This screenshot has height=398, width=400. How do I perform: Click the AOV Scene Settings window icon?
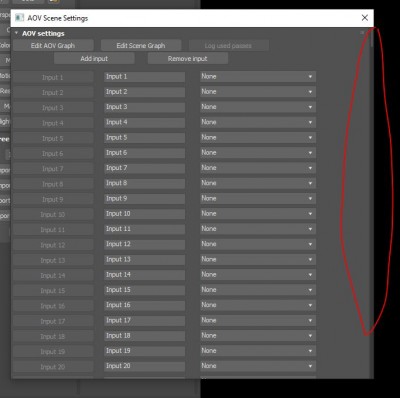pos(20,18)
